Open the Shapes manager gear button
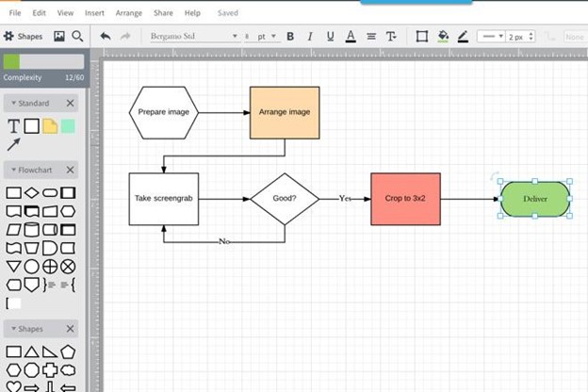 24,36
